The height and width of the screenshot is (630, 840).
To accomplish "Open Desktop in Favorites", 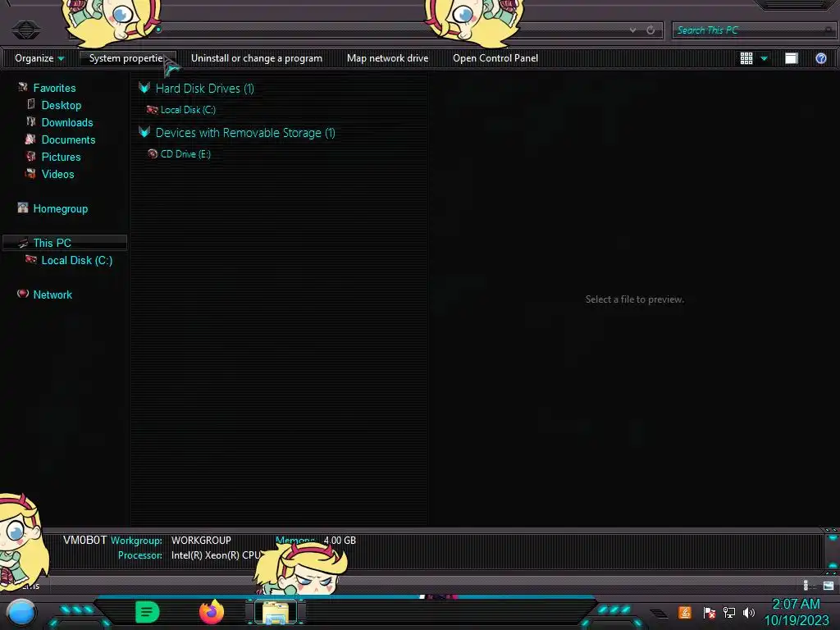I will point(61,105).
